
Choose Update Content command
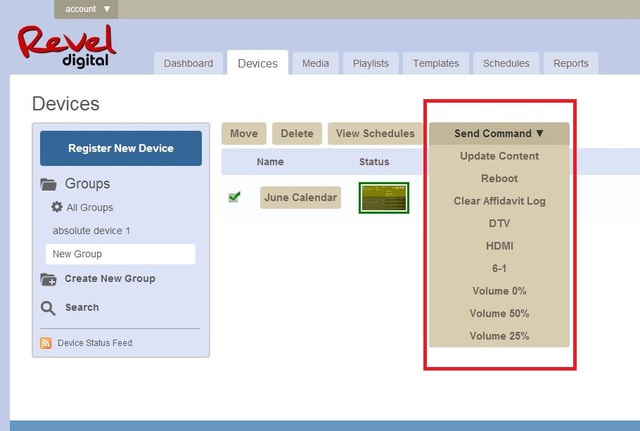point(499,156)
